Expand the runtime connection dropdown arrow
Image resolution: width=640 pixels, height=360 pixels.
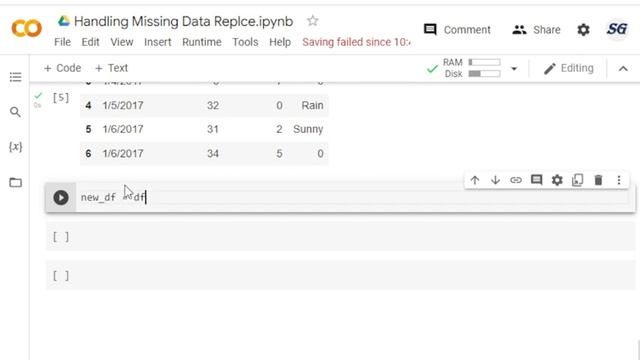pyautogui.click(x=514, y=69)
